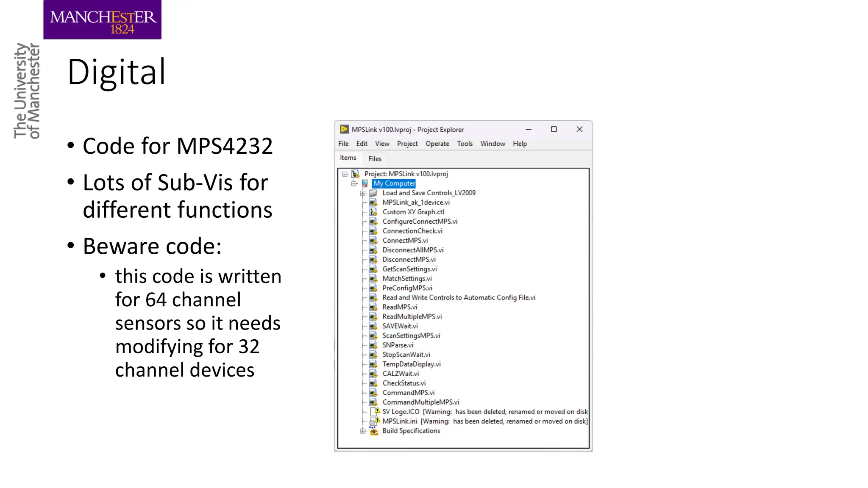Click the VI icon next to CALZWait.vi
This screenshot has height=488, width=868.
(373, 374)
